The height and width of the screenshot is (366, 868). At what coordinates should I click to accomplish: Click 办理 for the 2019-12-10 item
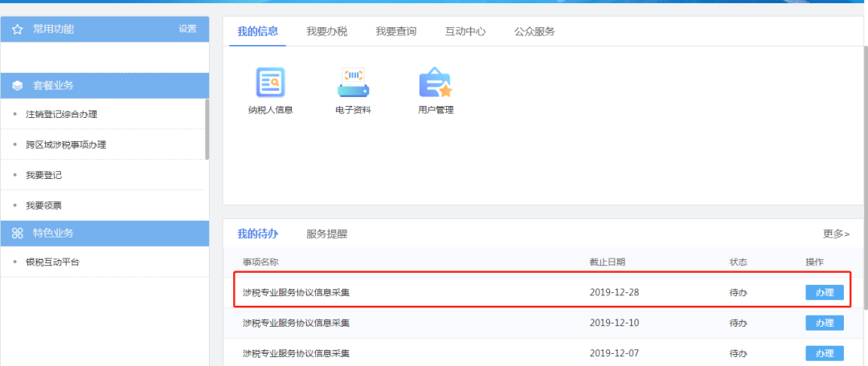tap(825, 323)
